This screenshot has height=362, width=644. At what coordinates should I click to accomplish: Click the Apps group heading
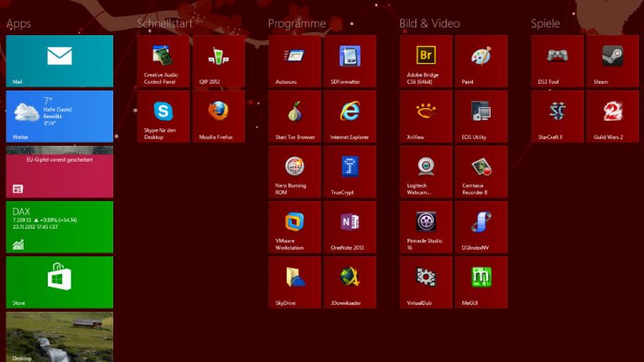[18, 23]
